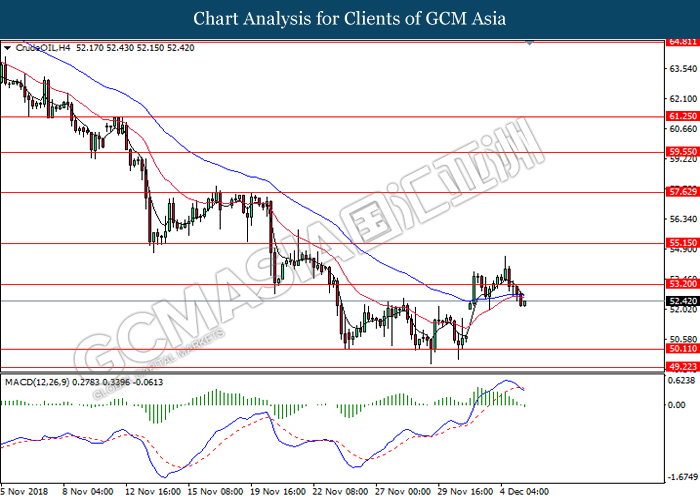Click the dropdown triangle beside CrudeOIL,H4
Screen dimensions: 700x500
coord(7,48)
